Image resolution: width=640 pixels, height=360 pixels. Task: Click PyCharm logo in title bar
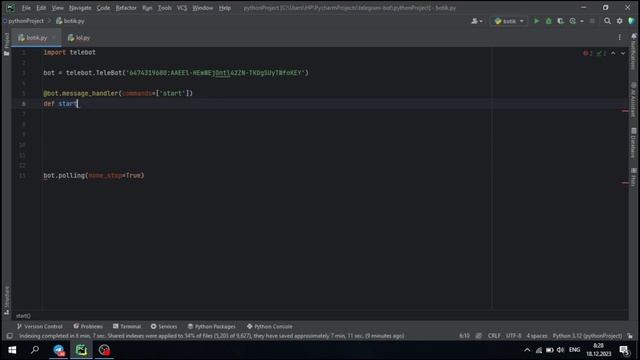tap(11, 8)
